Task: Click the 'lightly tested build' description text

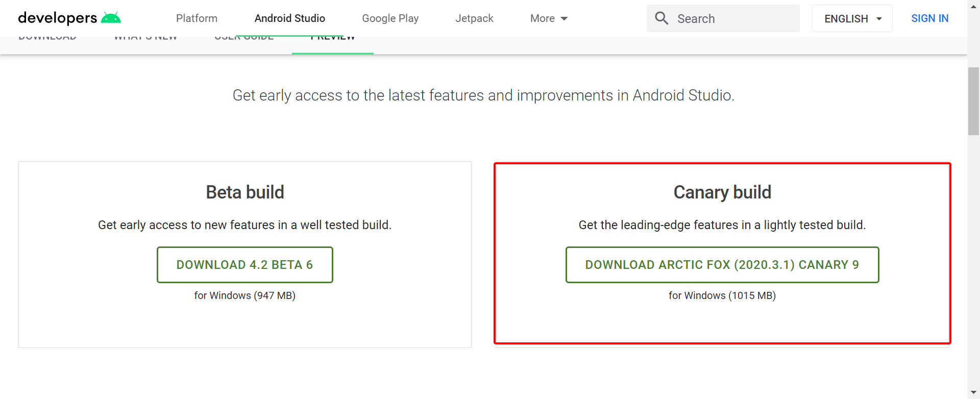Action: click(x=722, y=225)
